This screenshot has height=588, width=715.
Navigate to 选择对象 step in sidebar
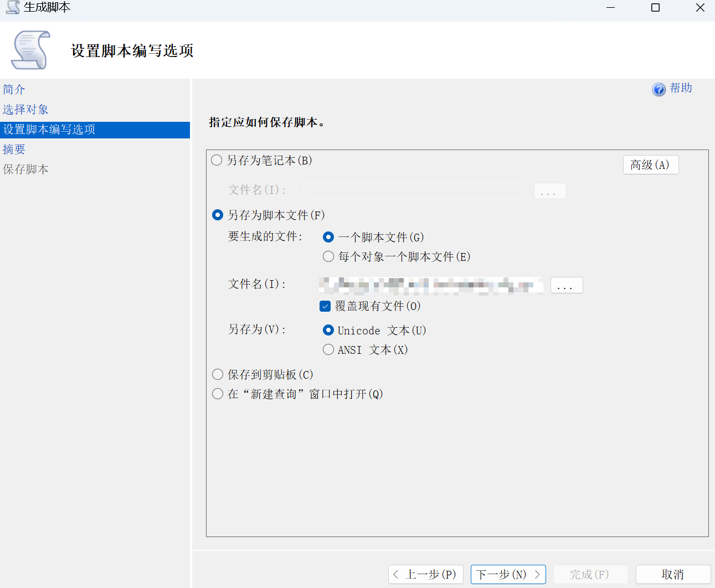coord(25,109)
